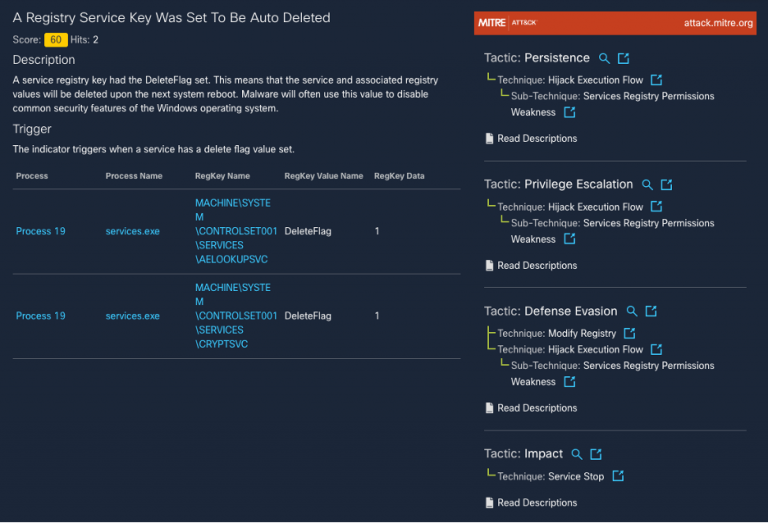Open services.exe link in CRYPTSVC row
Viewport: 768px width, 523px height.
pyautogui.click(x=132, y=316)
